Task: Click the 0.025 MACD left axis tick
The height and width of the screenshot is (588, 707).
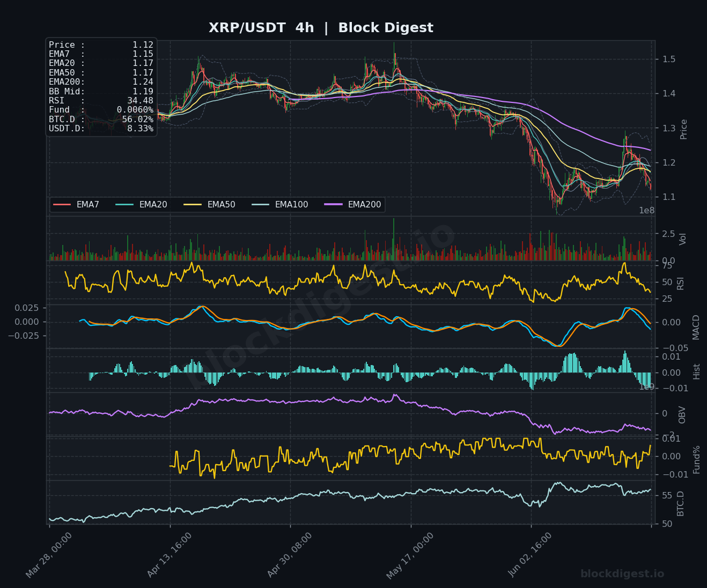Action: point(26,308)
